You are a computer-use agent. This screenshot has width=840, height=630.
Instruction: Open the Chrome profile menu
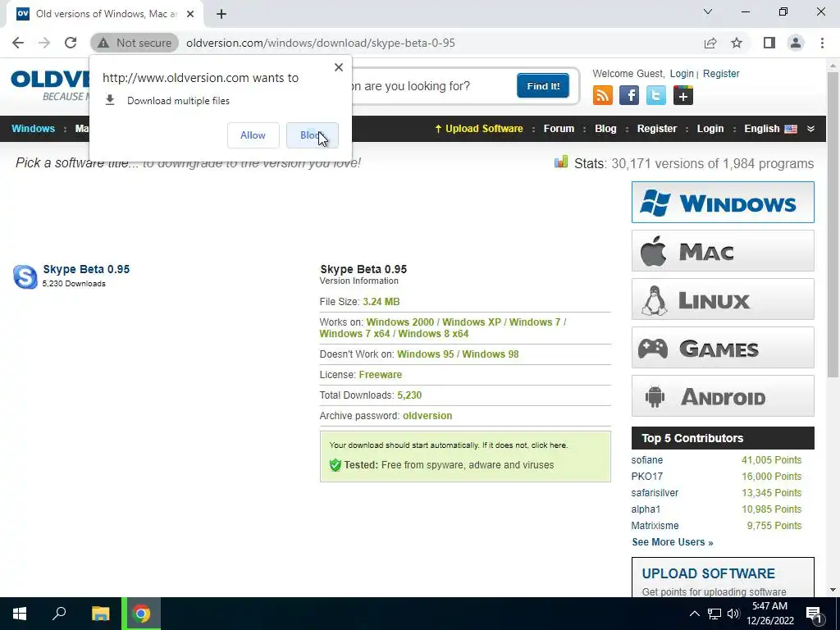[x=796, y=43]
